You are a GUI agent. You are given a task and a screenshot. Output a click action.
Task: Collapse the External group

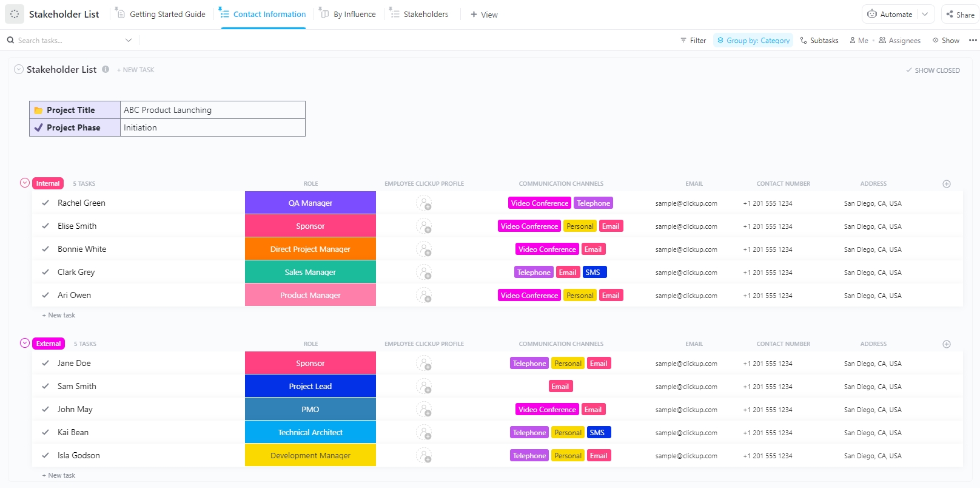click(25, 343)
